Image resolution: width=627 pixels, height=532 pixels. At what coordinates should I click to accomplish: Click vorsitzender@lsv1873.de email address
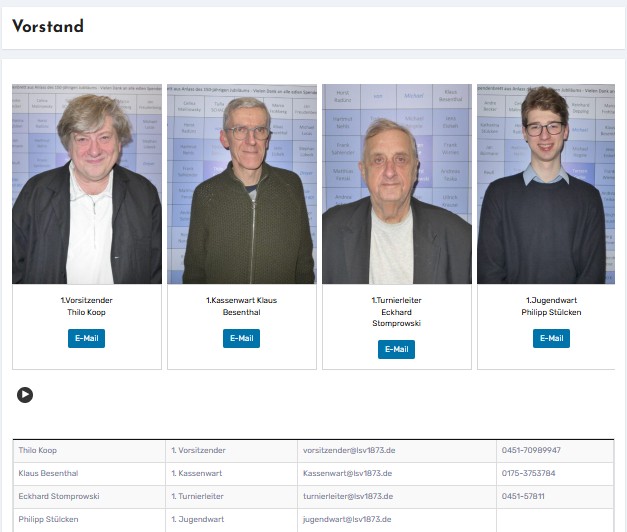click(x=349, y=451)
